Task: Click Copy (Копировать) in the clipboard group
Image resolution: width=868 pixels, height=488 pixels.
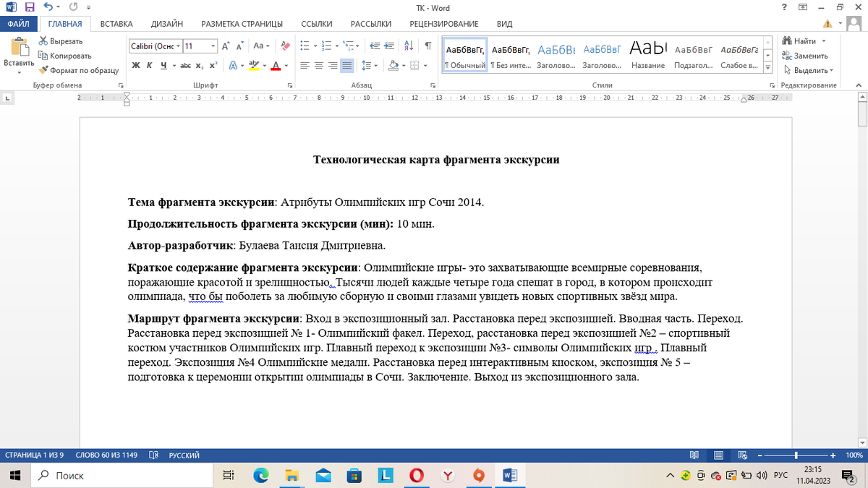Action: 65,56
